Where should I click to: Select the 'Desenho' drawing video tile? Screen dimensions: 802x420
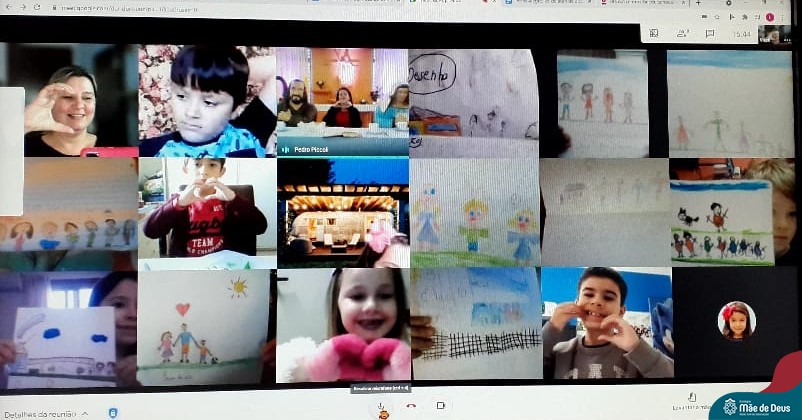pyautogui.click(x=473, y=101)
